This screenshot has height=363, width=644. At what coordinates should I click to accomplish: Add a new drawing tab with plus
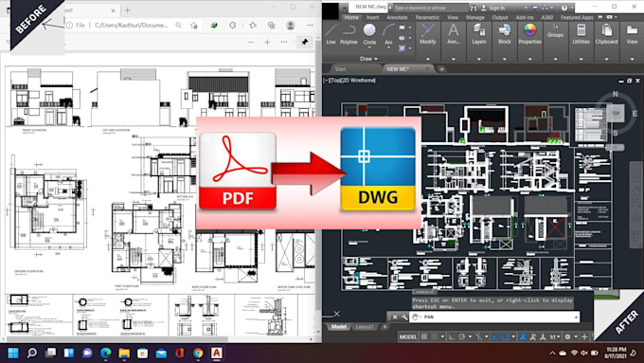click(441, 69)
